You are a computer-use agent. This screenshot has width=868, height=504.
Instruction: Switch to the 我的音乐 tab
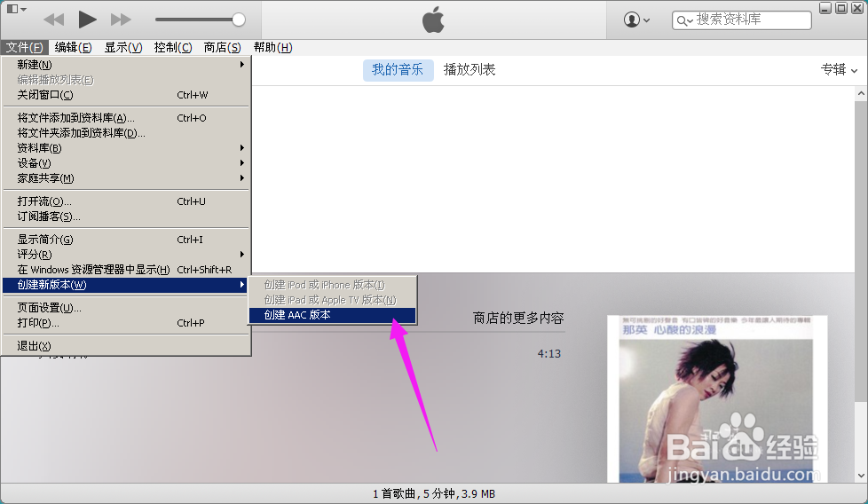(x=398, y=70)
